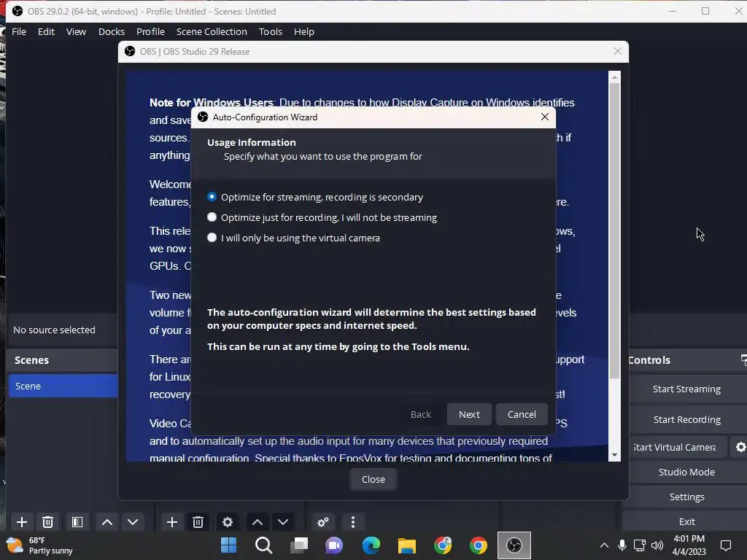Launch Microsoft Edge from taskbar

pyautogui.click(x=371, y=545)
